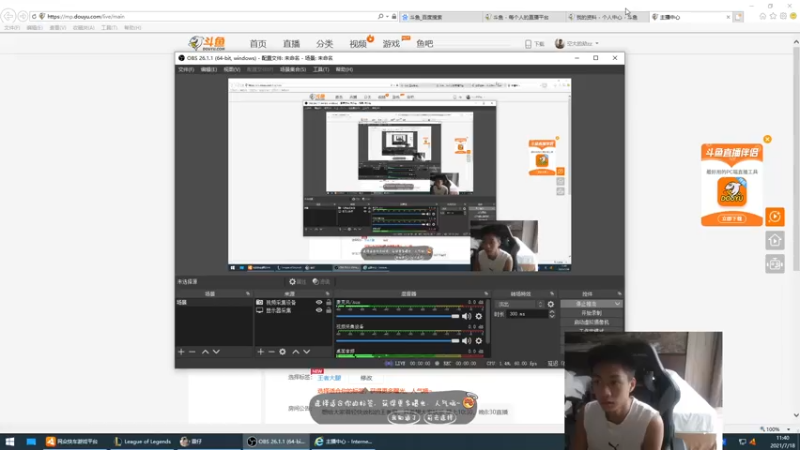Toggle lock on video capture device source
The image size is (800, 450).
pos(329,303)
